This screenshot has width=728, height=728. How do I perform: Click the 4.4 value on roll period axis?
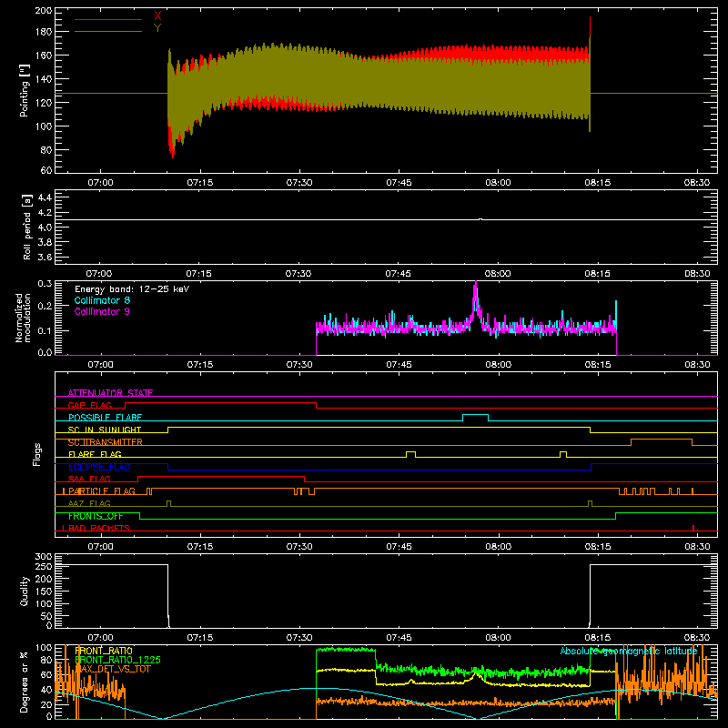[x=44, y=197]
